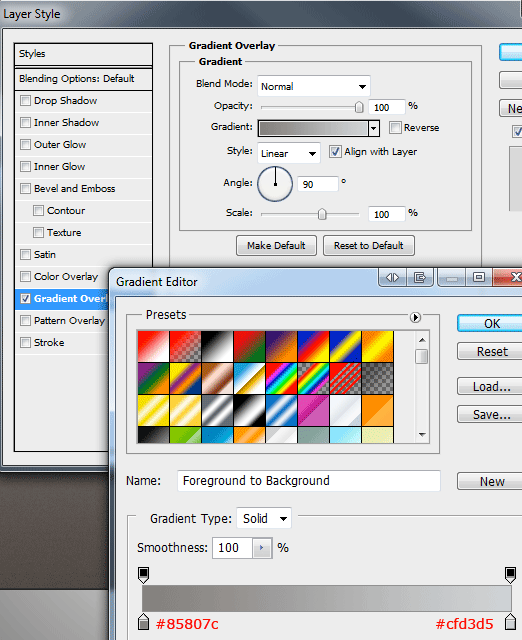This screenshot has height=640, width=522.
Task: Select the Drop Shadow style label
Action: [x=65, y=100]
